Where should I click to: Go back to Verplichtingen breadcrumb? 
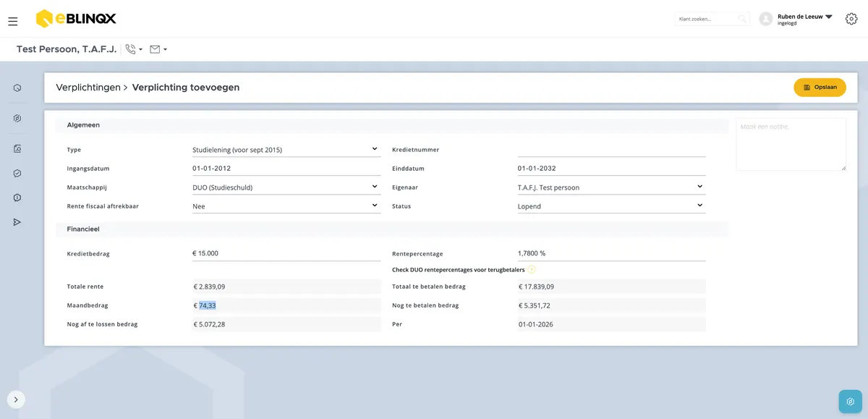tap(88, 88)
